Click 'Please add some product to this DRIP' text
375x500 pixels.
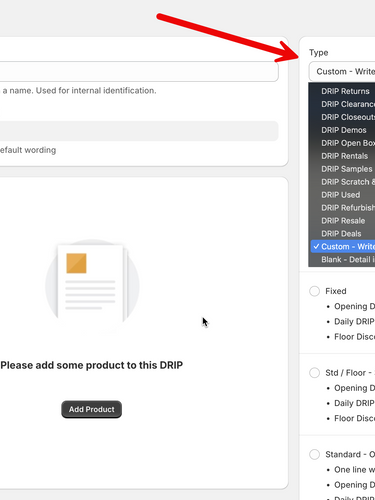pos(92,365)
